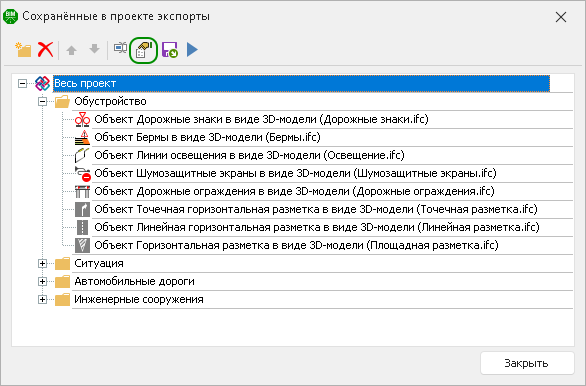Click the highlighted export settings icon
586x386 pixels.
coord(144,50)
